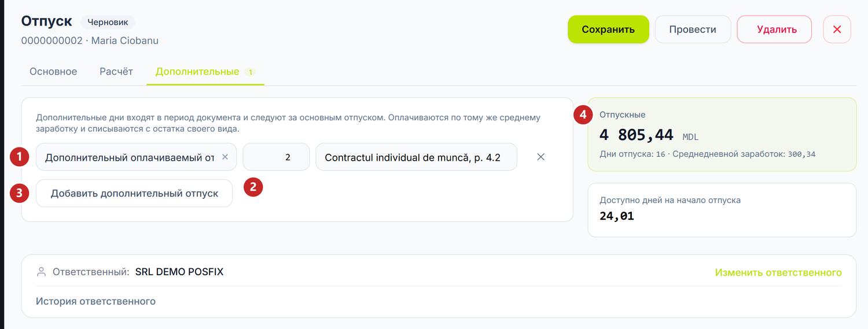
Task: Click the red X close document icon
Action: 837,29
